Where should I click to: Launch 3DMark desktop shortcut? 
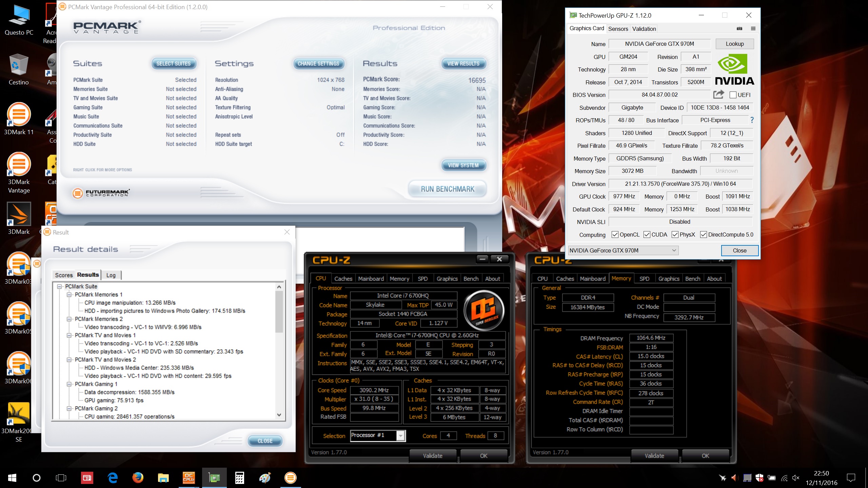pyautogui.click(x=19, y=219)
